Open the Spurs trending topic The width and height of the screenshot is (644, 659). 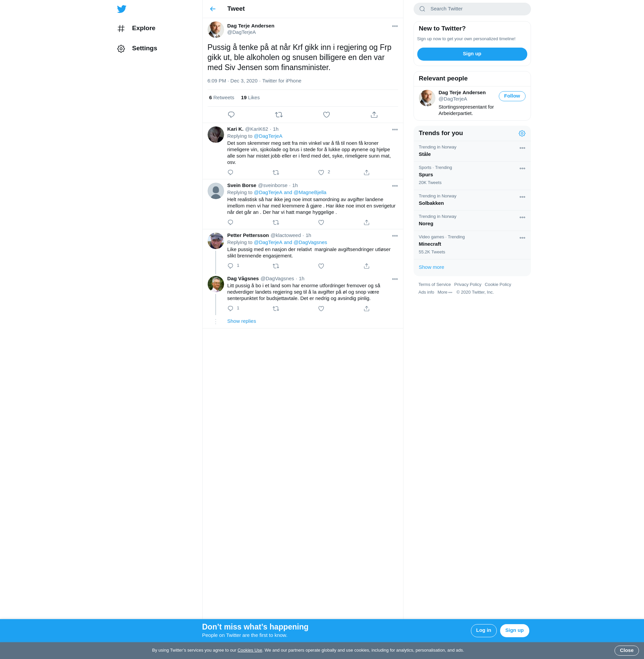point(472,176)
